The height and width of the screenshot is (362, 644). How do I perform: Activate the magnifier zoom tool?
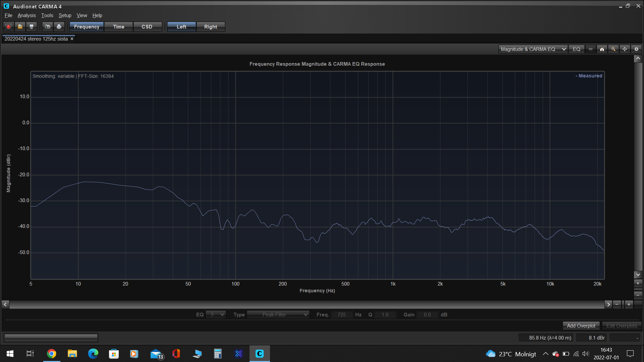pyautogui.click(x=613, y=49)
